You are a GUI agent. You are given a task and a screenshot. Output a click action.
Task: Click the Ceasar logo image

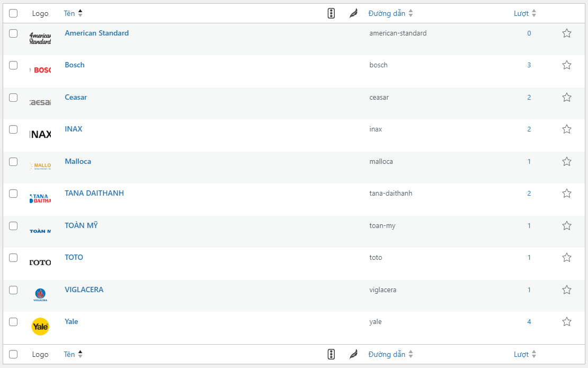click(40, 102)
